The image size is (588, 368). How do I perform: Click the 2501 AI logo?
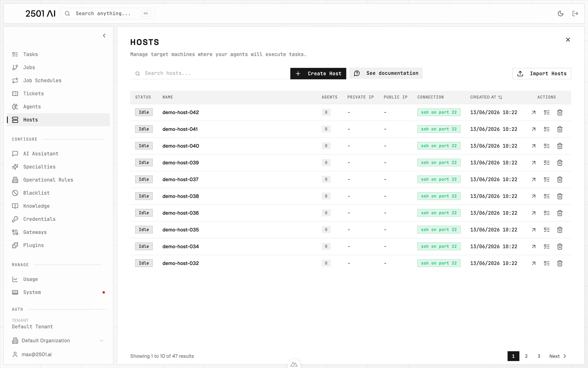click(40, 13)
